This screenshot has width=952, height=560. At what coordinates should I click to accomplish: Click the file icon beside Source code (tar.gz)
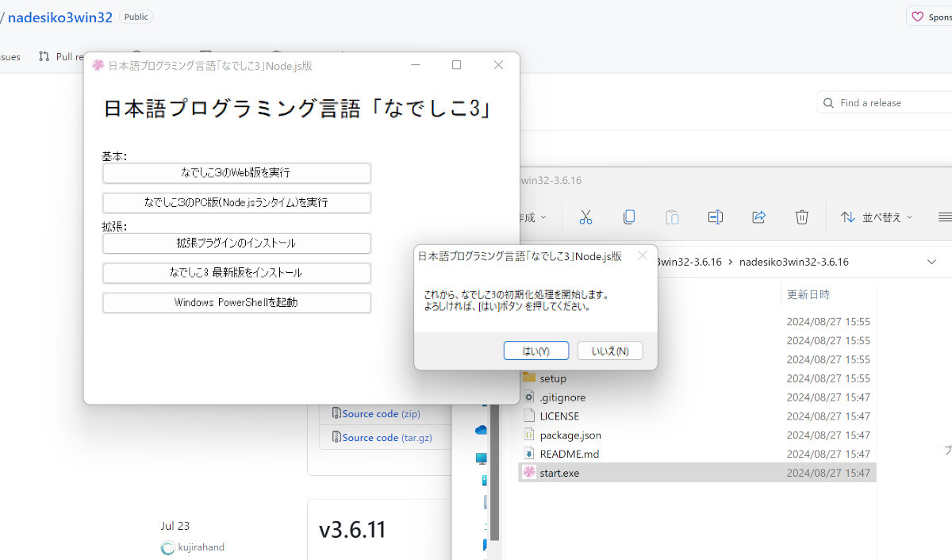pyautogui.click(x=336, y=437)
